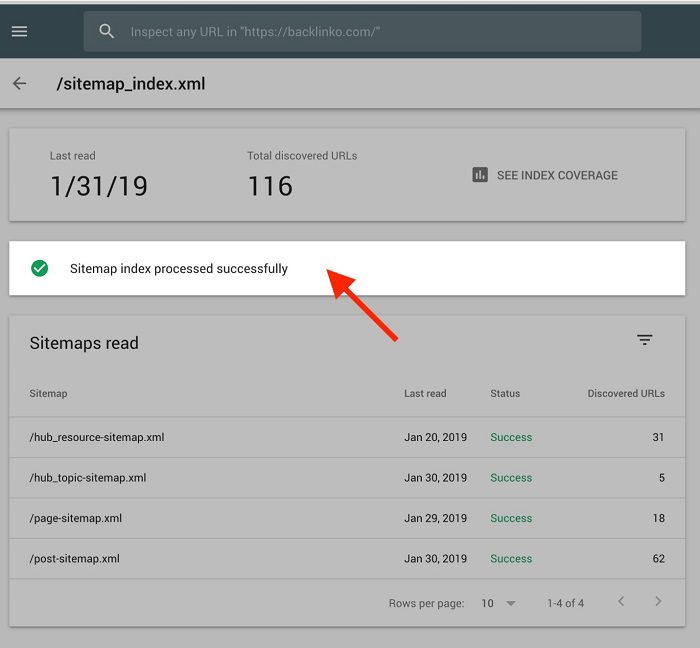Open the /hub_resource-sitemap.xml row

pyautogui.click(x=97, y=437)
